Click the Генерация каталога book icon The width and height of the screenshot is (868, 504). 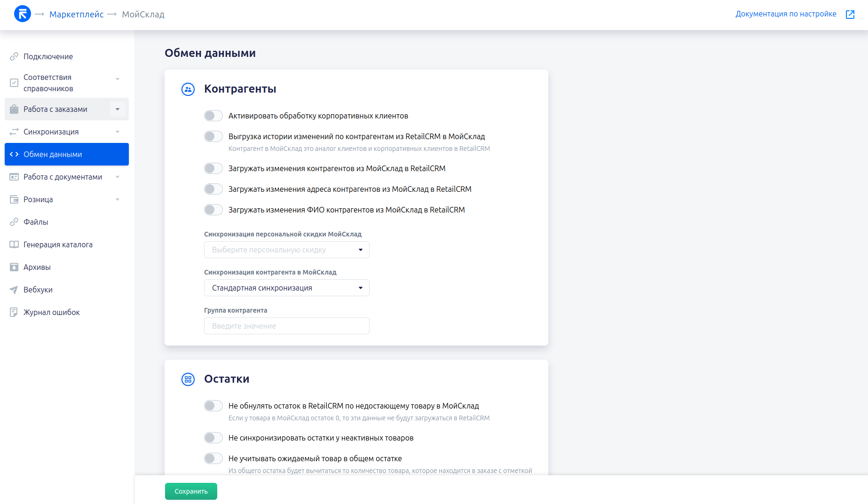point(14,244)
